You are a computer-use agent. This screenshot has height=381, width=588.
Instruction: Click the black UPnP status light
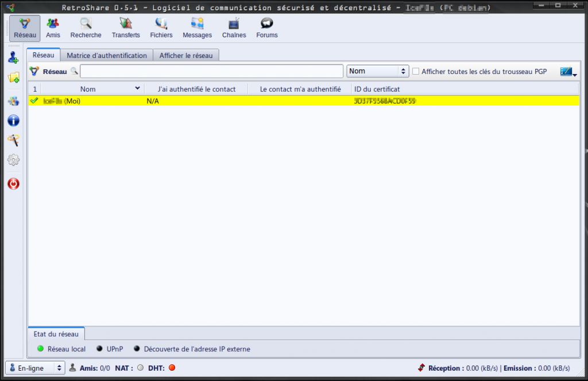pyautogui.click(x=99, y=349)
